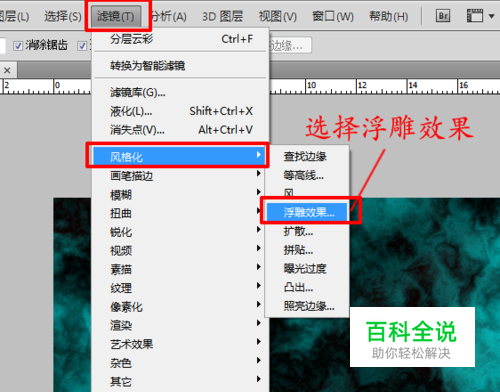500x392 pixels.
Task: Expand the 锐化 submenu
Action: [180, 231]
